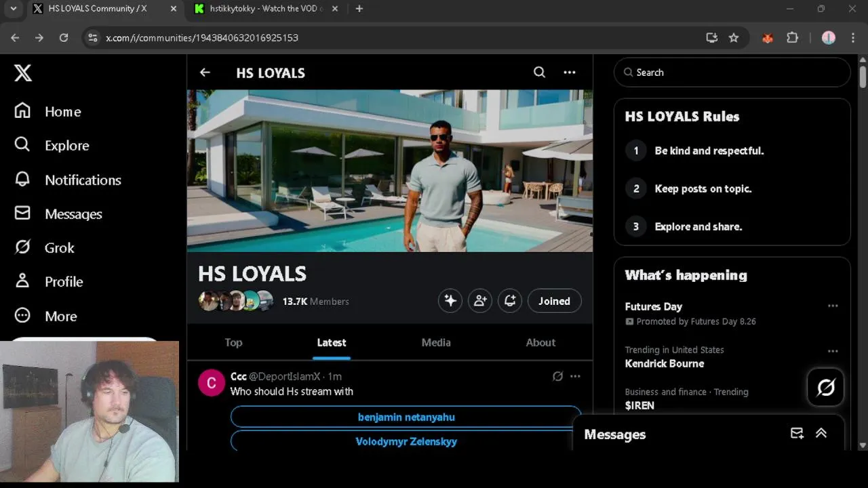Open Messages in the left sidebar
The width and height of the screenshot is (868, 488).
tap(58, 213)
